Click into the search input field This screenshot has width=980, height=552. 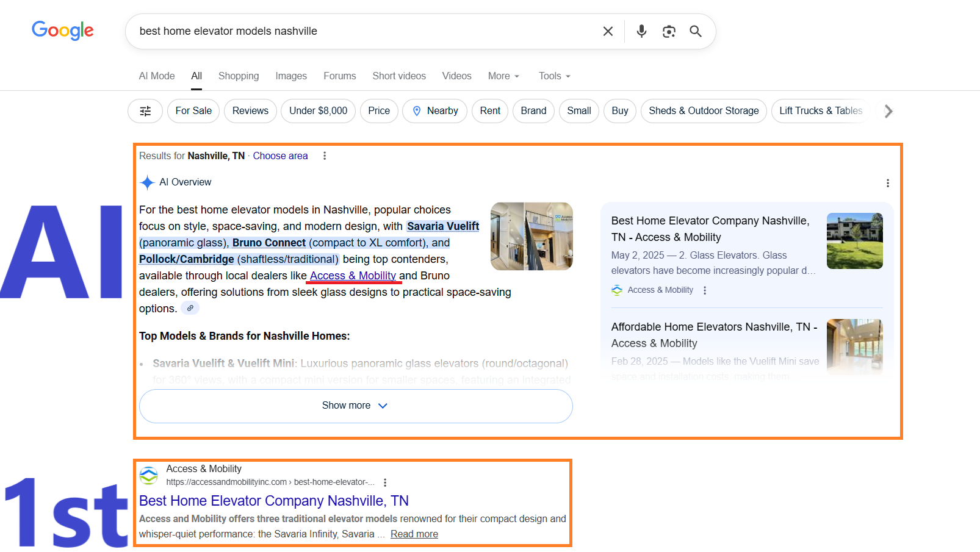[x=366, y=31]
